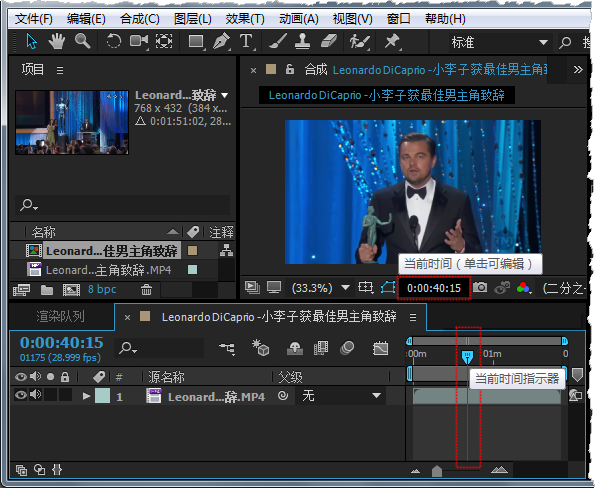Screen dimensions: 595x488
Task: Open the 窗口 menu
Action: [x=398, y=19]
